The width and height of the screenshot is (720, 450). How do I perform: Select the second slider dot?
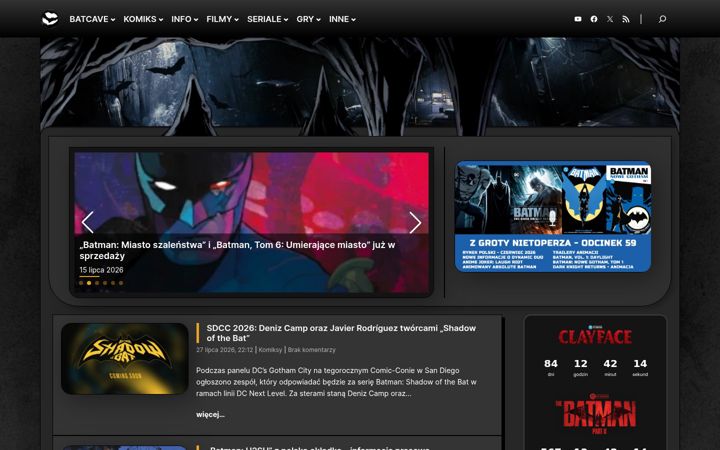[89, 283]
